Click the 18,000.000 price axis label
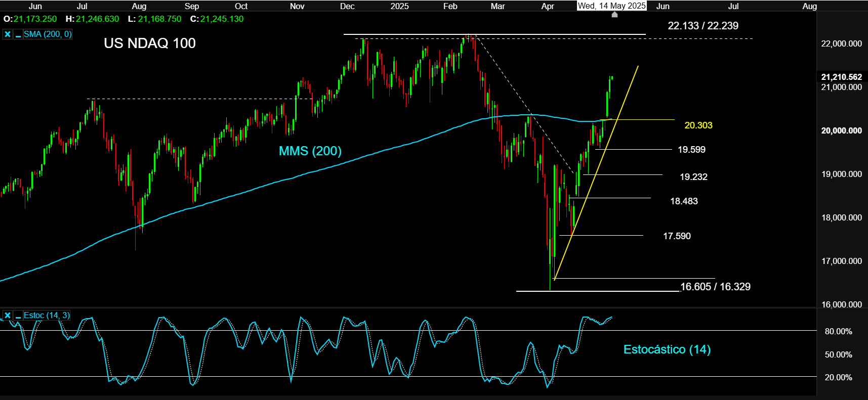868x400 pixels. point(842,218)
